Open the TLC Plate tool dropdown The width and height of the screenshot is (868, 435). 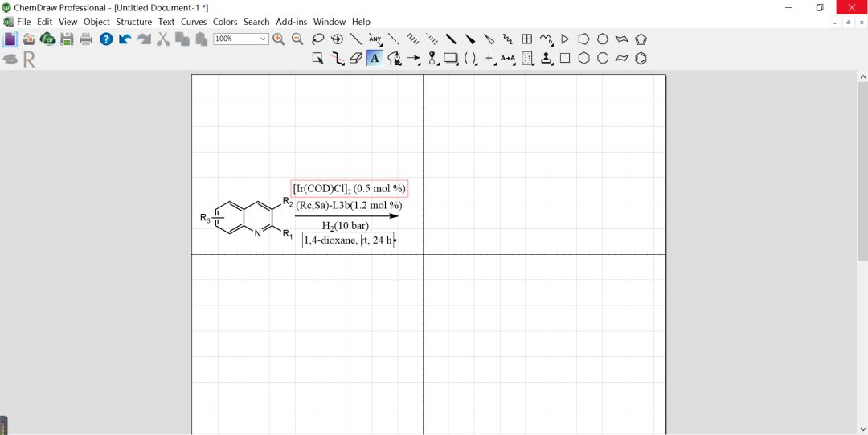527,58
